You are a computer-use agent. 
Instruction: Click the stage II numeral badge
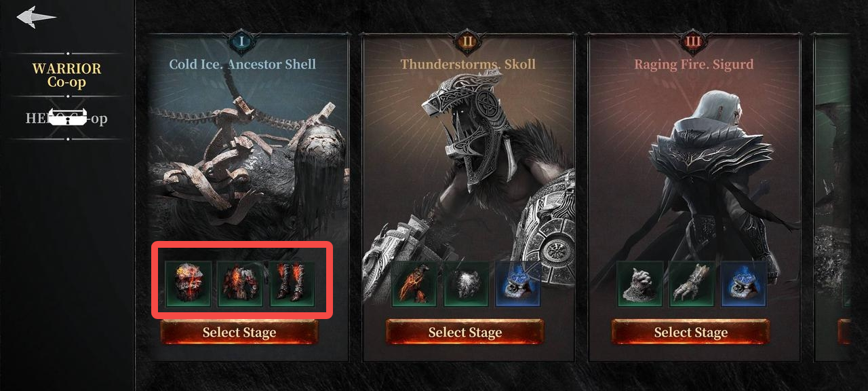[x=468, y=42]
